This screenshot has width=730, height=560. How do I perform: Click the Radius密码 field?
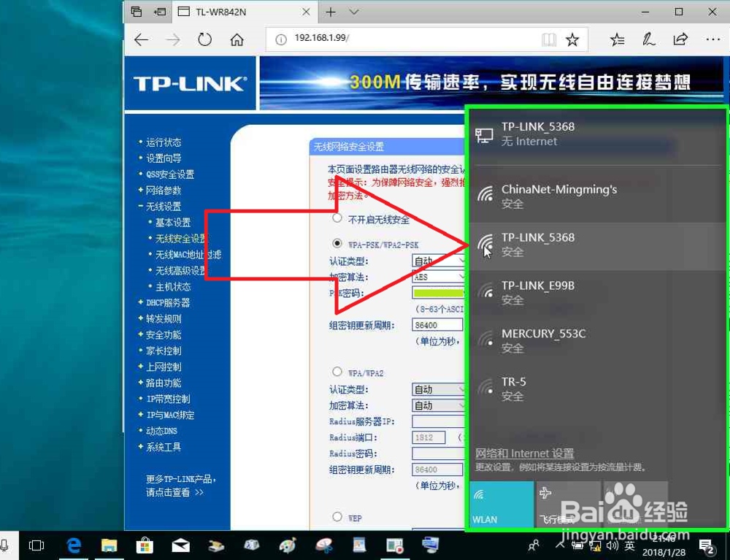point(439,453)
